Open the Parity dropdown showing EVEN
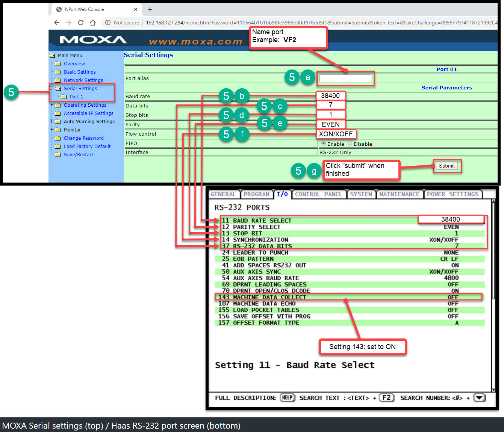Screen dimensions: 504x432 click(x=331, y=124)
